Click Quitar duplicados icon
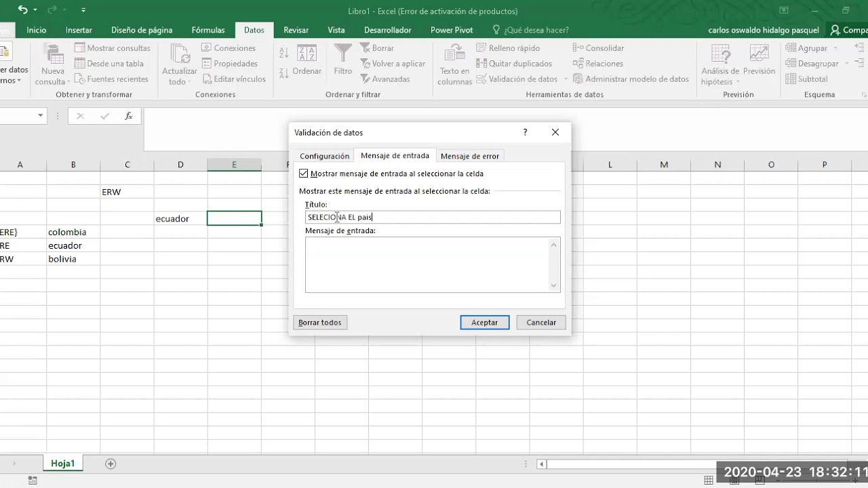 481,64
